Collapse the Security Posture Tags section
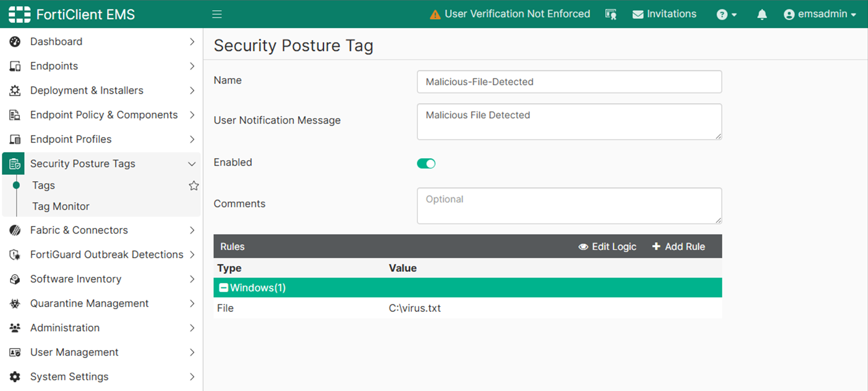This screenshot has height=391, width=868. (191, 164)
